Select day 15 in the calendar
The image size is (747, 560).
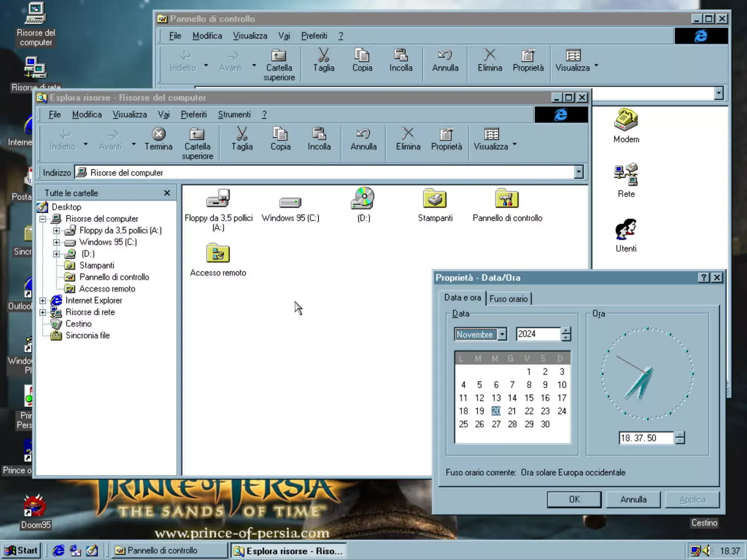click(x=529, y=398)
